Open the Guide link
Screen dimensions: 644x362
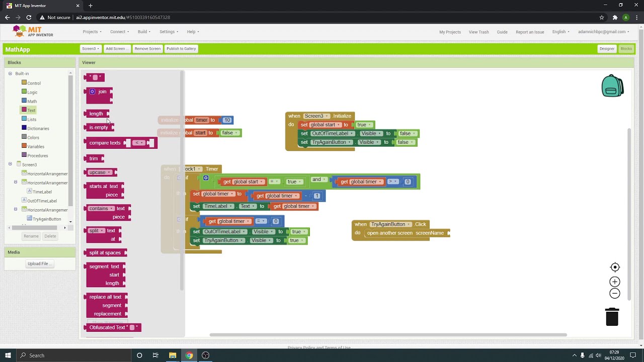(x=502, y=32)
